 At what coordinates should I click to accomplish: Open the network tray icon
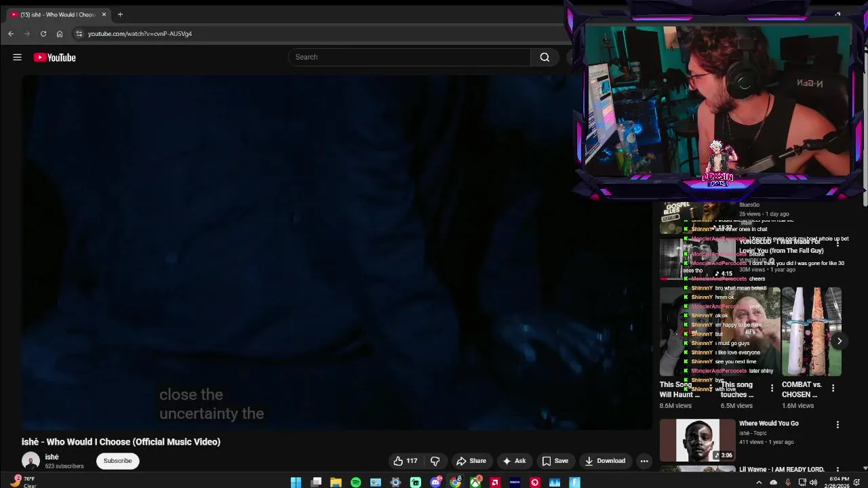[x=802, y=483]
